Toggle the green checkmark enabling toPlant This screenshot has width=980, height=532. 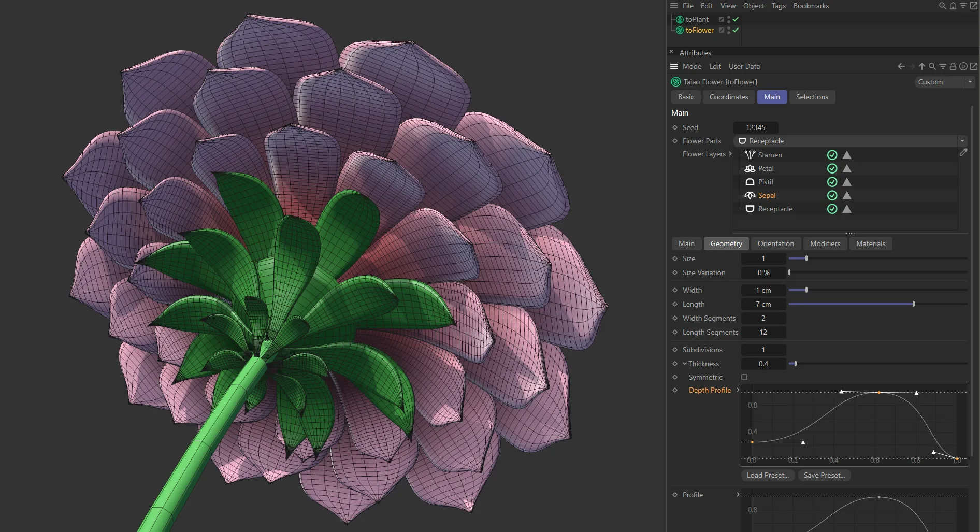tap(736, 19)
